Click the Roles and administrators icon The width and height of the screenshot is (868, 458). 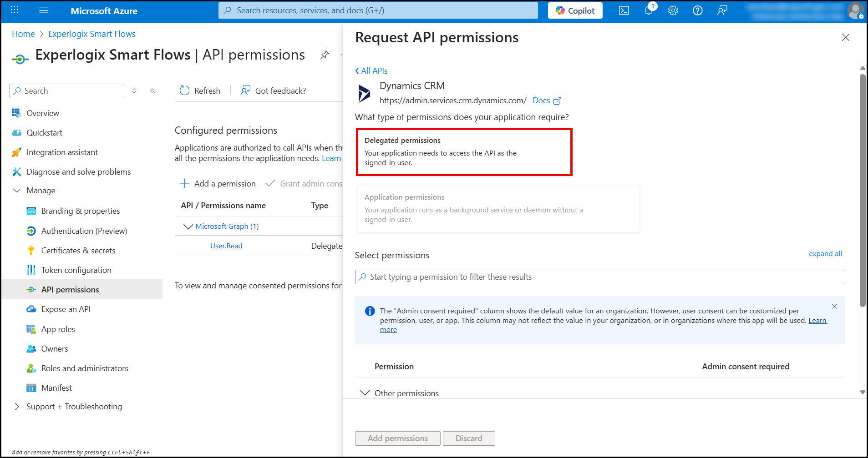coord(31,368)
